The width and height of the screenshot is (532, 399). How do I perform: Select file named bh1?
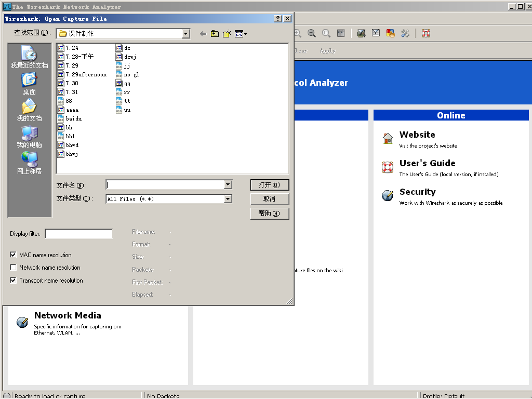[x=66, y=136]
